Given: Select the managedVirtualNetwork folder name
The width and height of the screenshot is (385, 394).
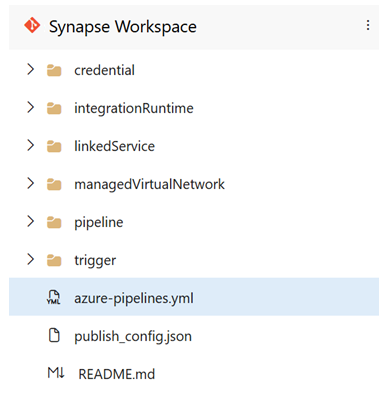Looking at the screenshot, I should pyautogui.click(x=149, y=184).
